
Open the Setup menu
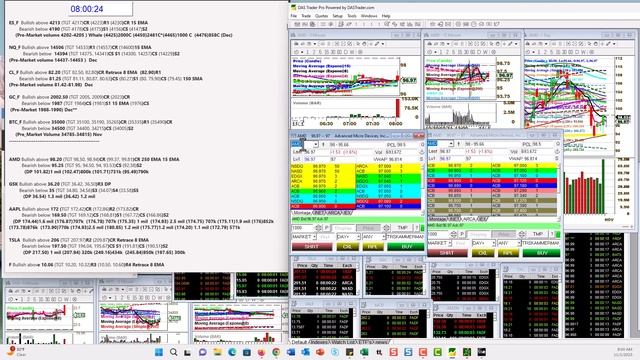click(337, 16)
